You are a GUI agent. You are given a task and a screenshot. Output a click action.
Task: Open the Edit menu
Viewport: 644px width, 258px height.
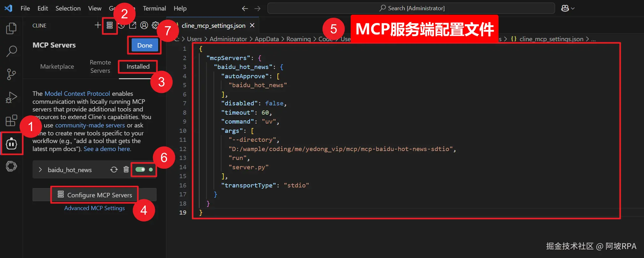pos(43,8)
